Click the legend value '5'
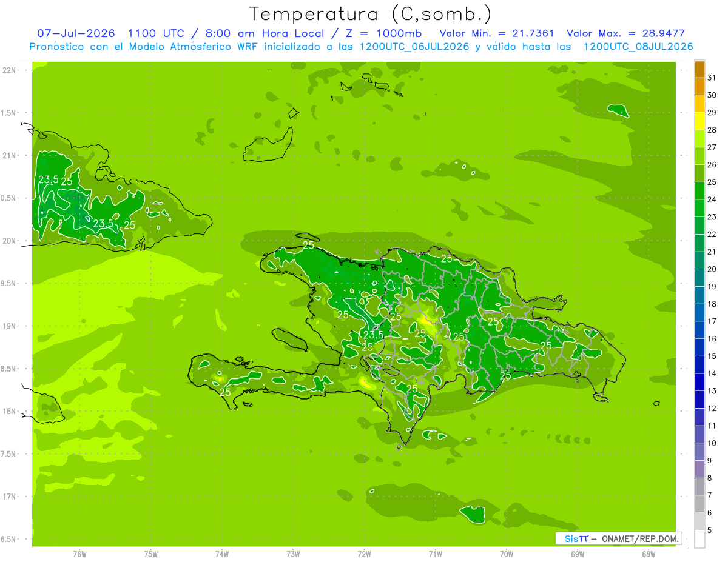The image size is (728, 562). (710, 530)
